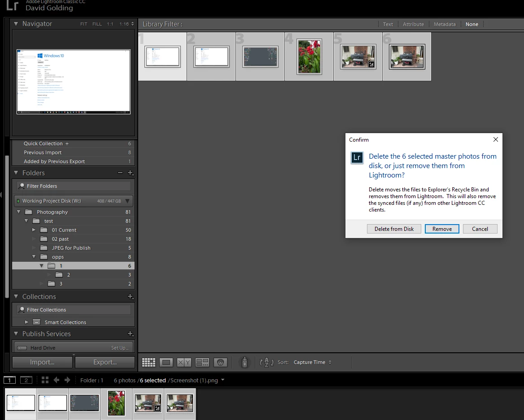Select JPEG for Publish folder

74,248
